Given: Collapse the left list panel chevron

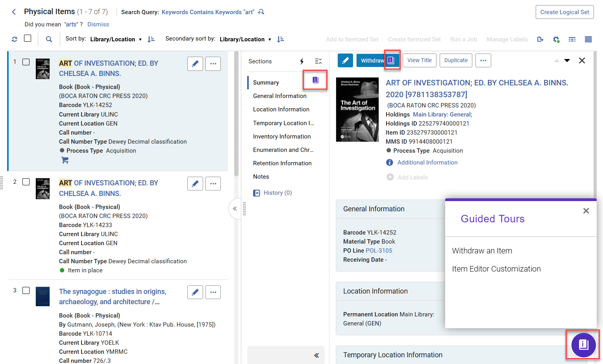Looking at the screenshot, I should [235, 209].
